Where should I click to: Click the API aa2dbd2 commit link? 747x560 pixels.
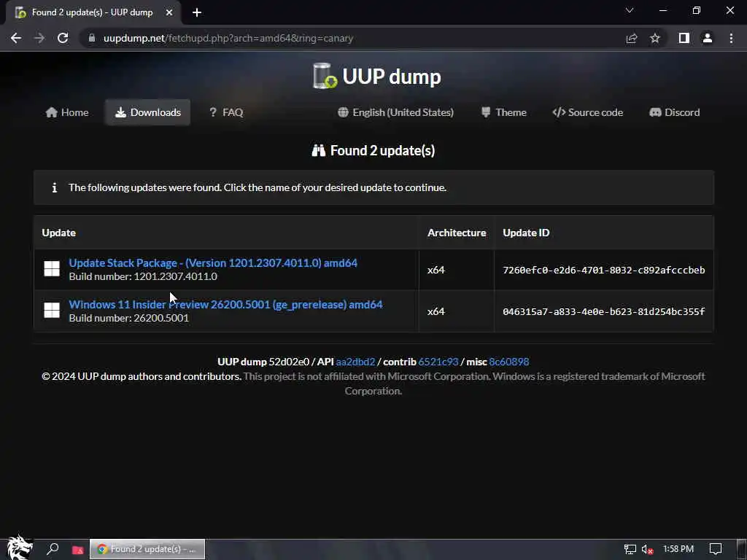[x=355, y=362]
